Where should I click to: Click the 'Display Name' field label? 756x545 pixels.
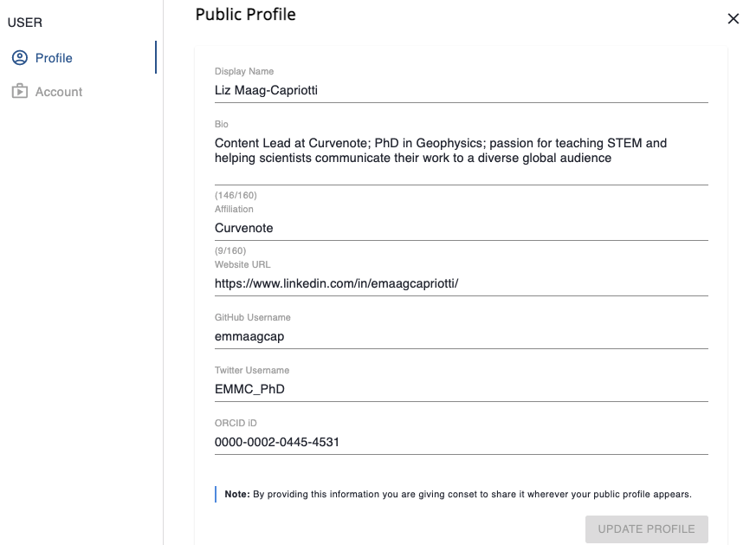pos(244,71)
